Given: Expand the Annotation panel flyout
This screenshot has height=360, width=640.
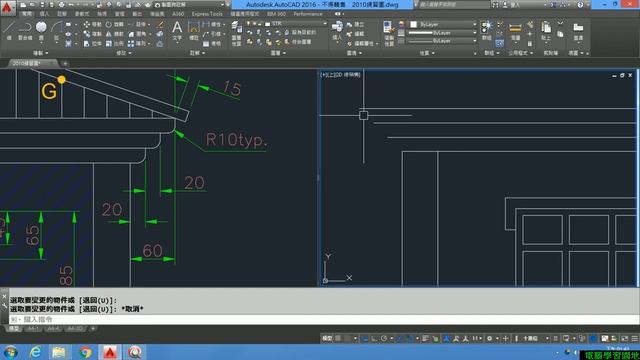Looking at the screenshot, I should [x=198, y=53].
